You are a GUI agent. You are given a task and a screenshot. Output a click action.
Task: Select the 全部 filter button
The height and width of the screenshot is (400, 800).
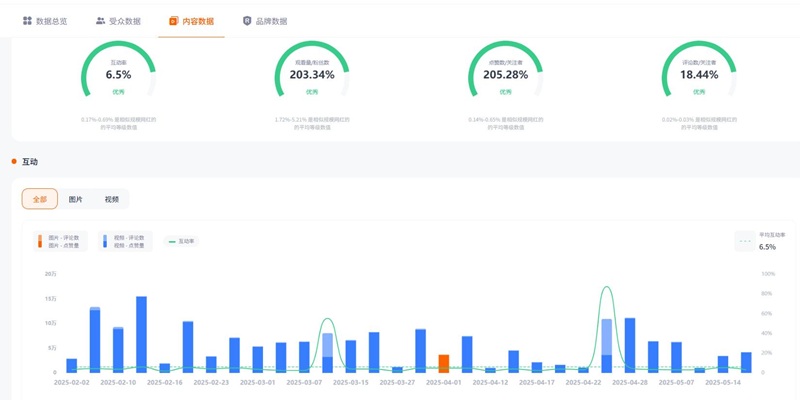click(x=40, y=199)
